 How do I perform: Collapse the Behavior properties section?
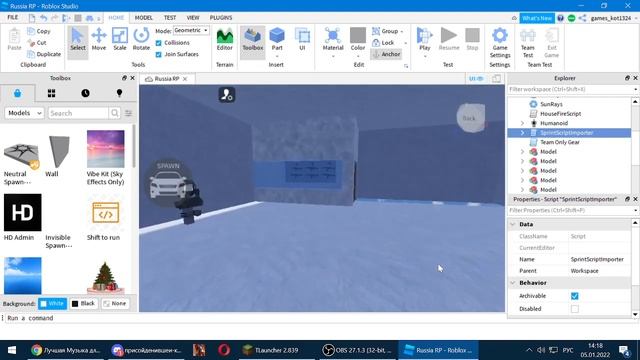pyautogui.click(x=513, y=283)
